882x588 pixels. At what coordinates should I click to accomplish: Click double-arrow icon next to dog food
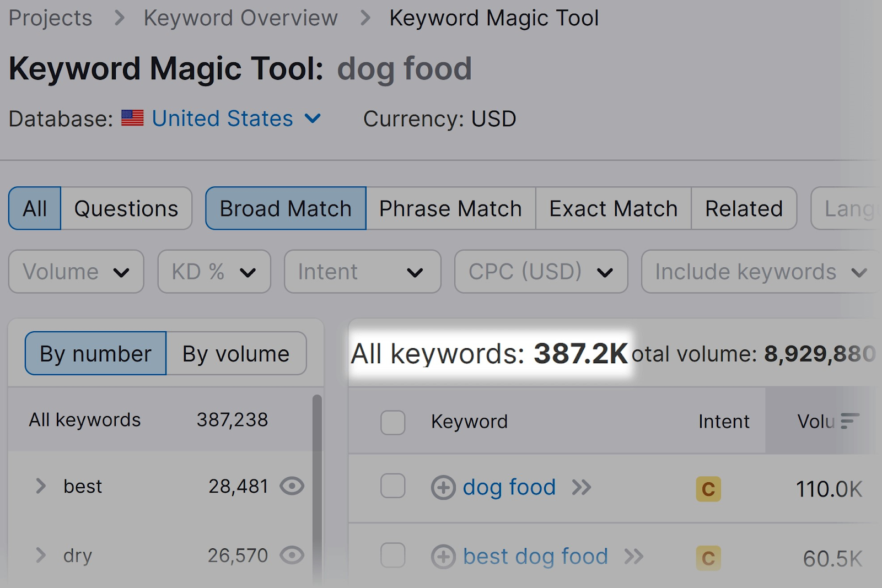(x=581, y=488)
